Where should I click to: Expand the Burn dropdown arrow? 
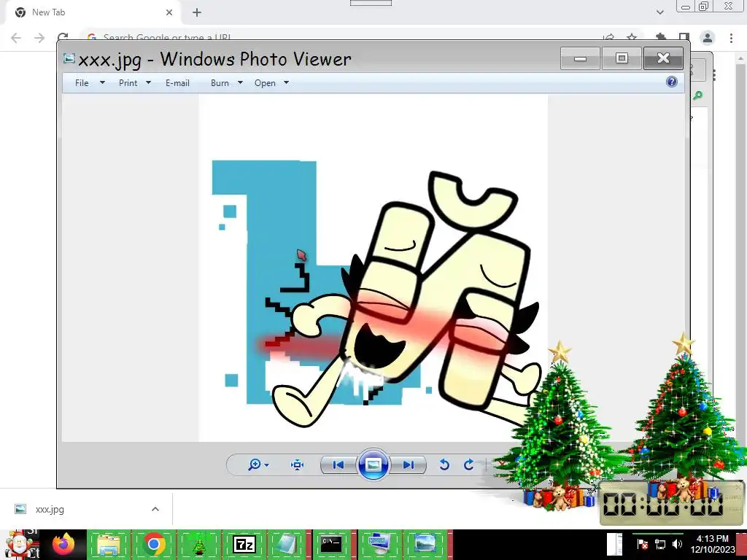pyautogui.click(x=240, y=82)
